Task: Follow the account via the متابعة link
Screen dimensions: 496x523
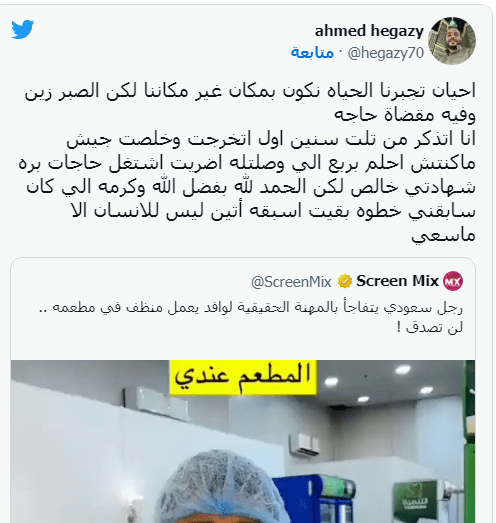Action: coord(312,53)
